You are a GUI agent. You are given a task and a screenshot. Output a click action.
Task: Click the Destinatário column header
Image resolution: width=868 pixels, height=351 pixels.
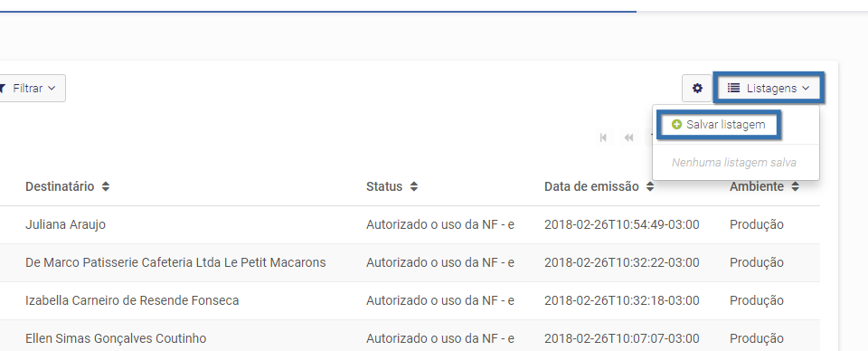pyautogui.click(x=60, y=186)
